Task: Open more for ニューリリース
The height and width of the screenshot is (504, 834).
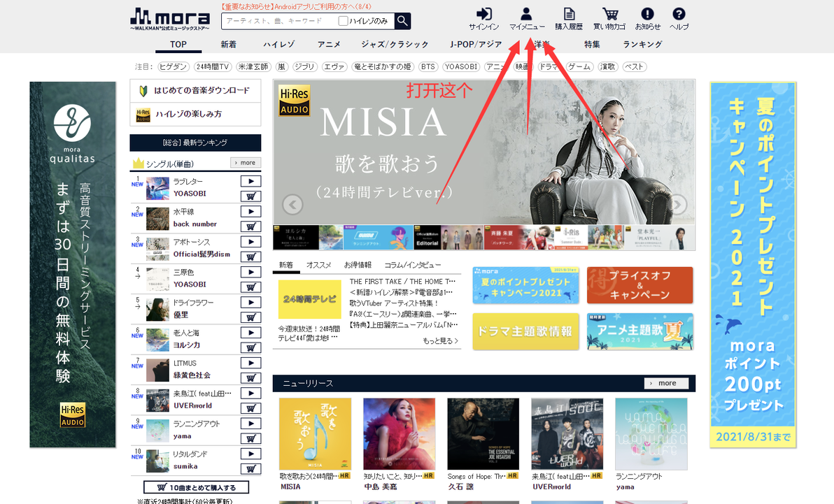Action: point(667,383)
